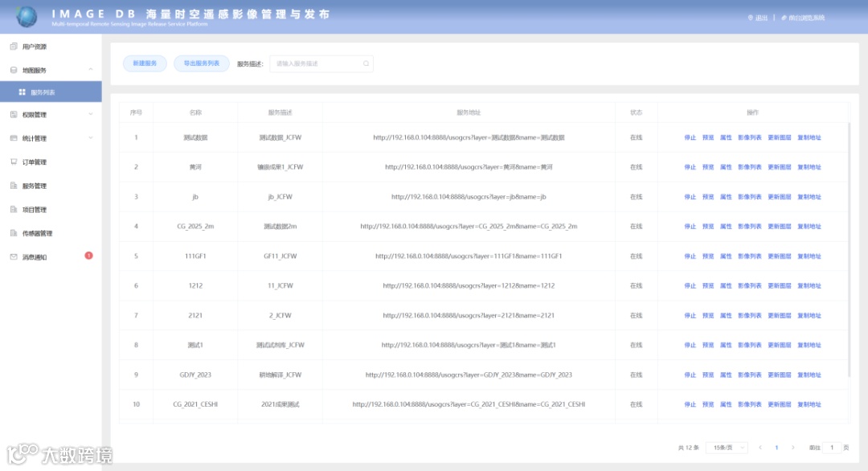The image size is (868, 471).
Task: Click description cell 2021成果测试
Action: [x=280, y=404]
